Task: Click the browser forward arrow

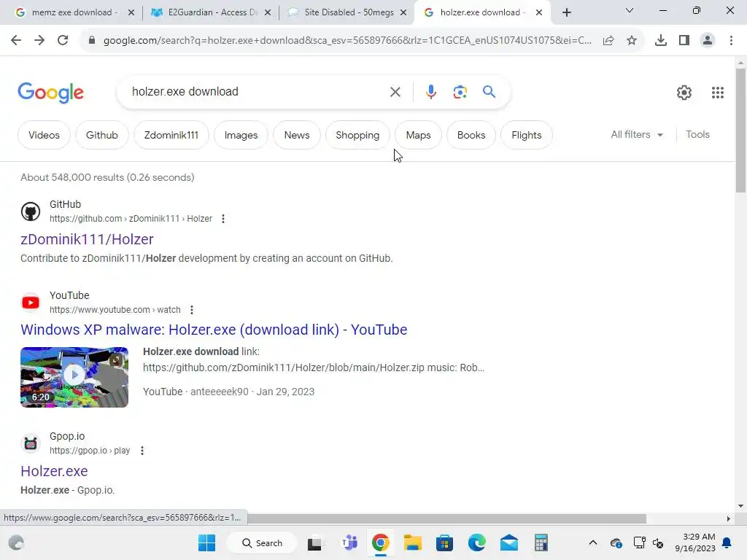Action: point(39,41)
